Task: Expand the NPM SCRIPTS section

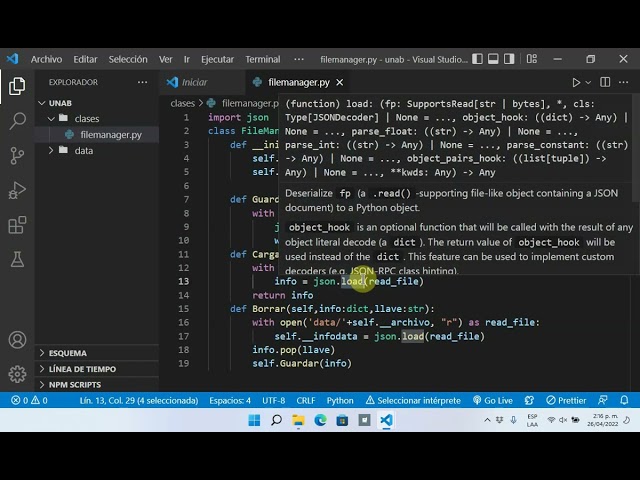Action: 97,385
